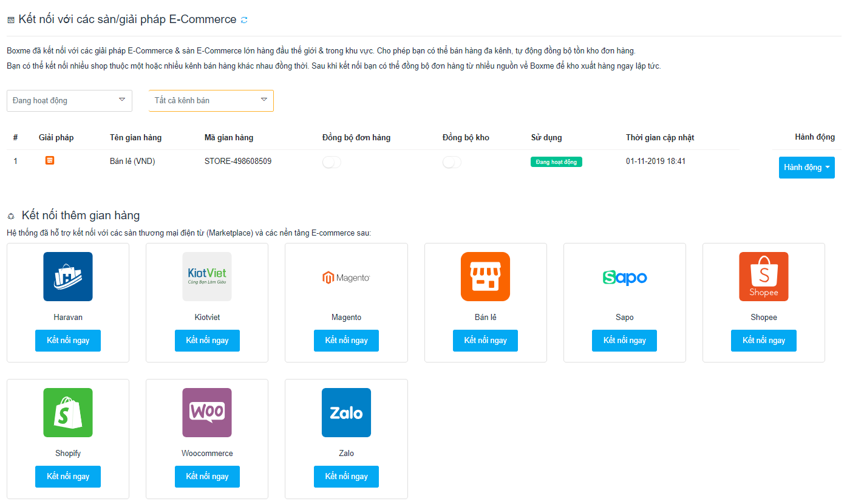The width and height of the screenshot is (847, 504).
Task: Click Kết nối ngay under Magento
Action: pos(346,341)
